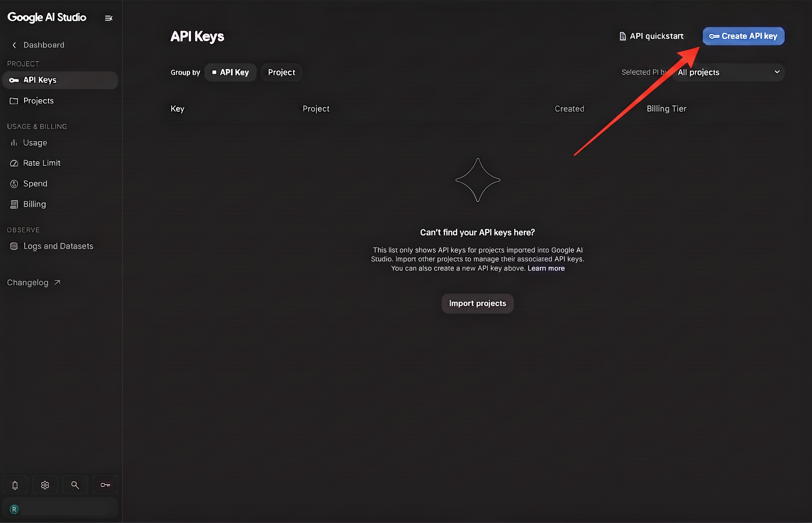812x523 pixels.
Task: Click the Spend dollar icon
Action: pos(14,184)
